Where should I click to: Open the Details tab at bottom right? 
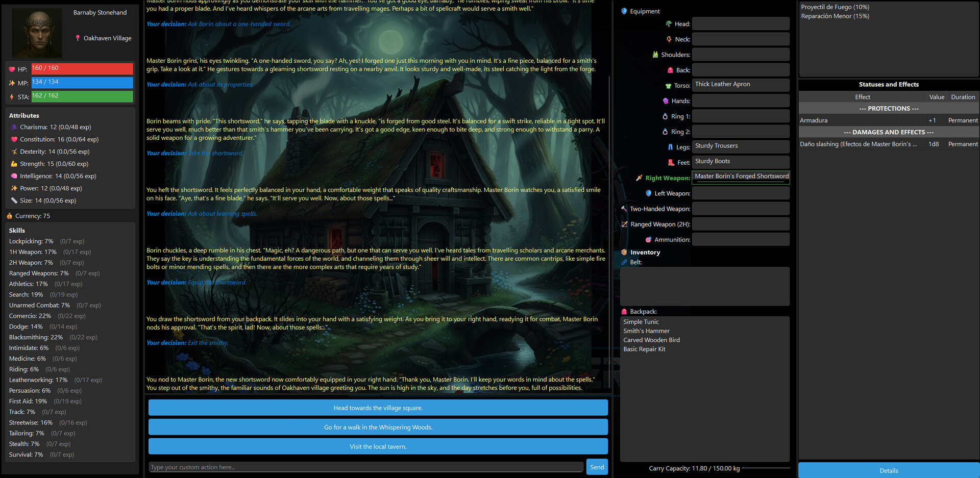click(888, 470)
